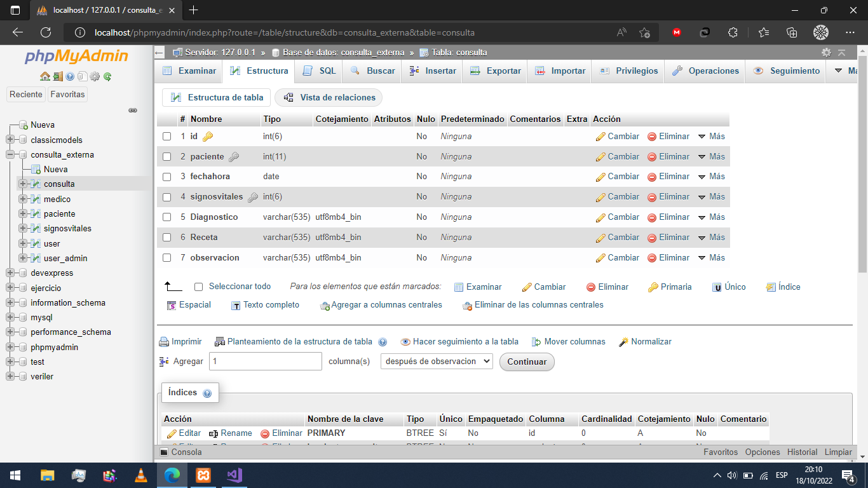Viewport: 868px width, 488px height.
Task: Click Mover columnas option
Action: (569, 342)
